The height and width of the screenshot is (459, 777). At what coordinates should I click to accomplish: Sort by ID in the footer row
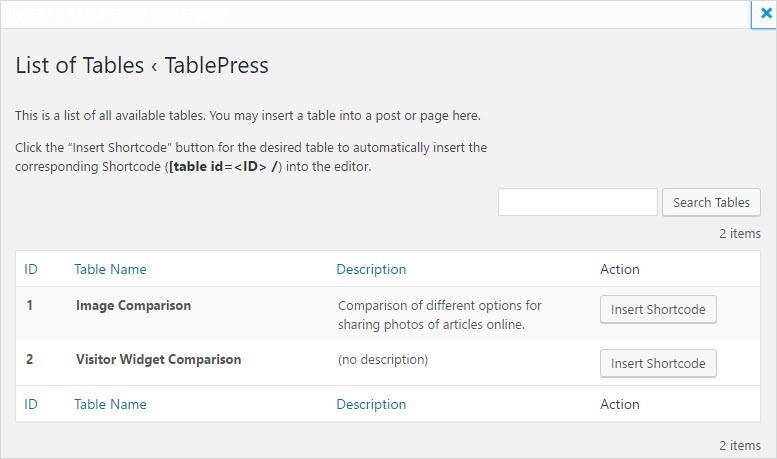(x=31, y=404)
